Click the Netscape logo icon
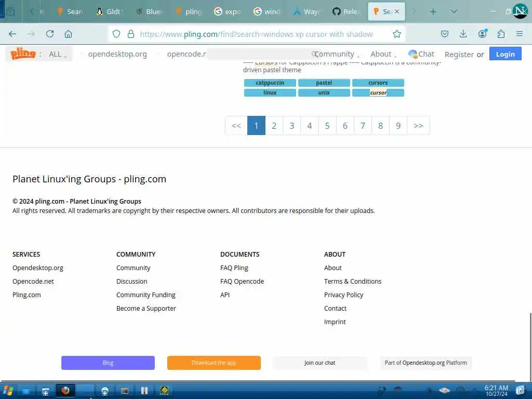This screenshot has height=399, width=532. tap(521, 11)
